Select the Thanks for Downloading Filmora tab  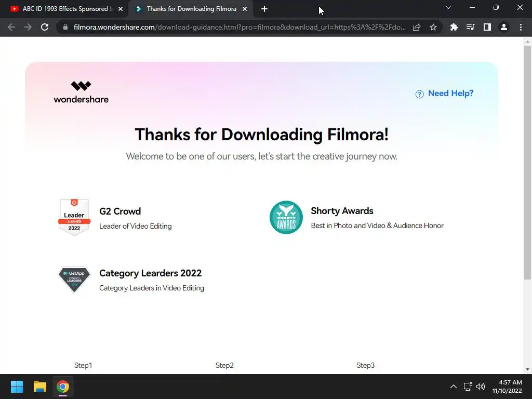191,9
